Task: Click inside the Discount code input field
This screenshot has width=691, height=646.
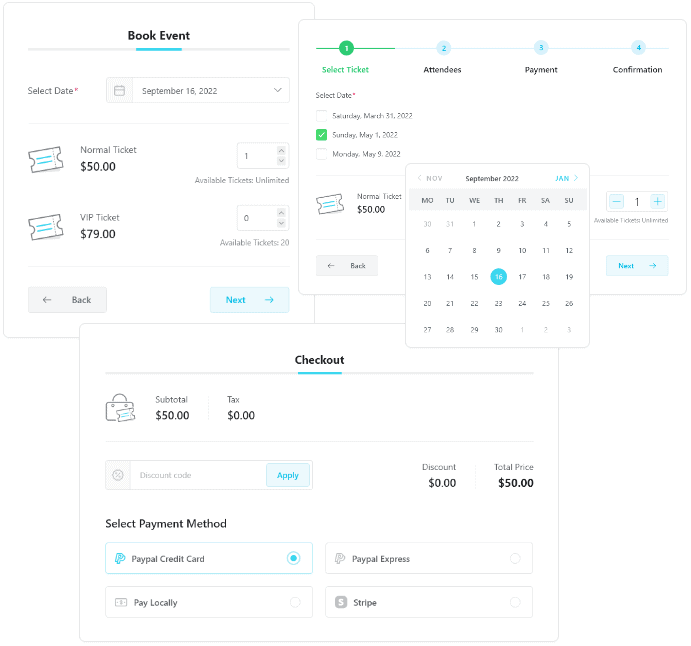Action: coord(198,475)
